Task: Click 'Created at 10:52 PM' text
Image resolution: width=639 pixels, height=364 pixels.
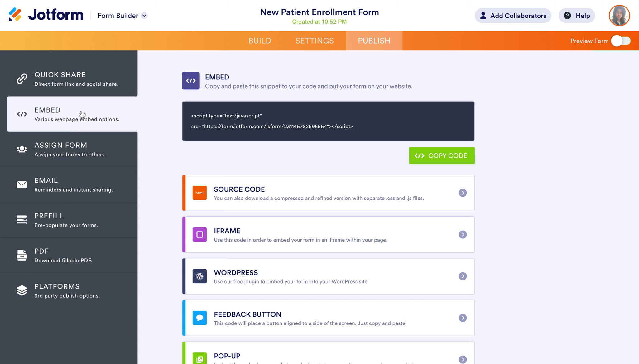Action: (x=319, y=22)
